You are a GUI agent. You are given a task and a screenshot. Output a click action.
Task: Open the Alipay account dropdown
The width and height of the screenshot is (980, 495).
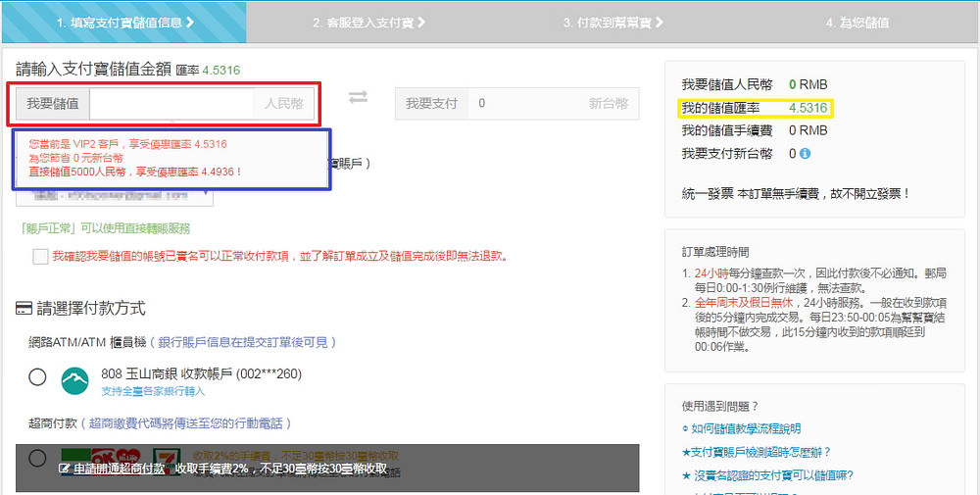pos(115,196)
